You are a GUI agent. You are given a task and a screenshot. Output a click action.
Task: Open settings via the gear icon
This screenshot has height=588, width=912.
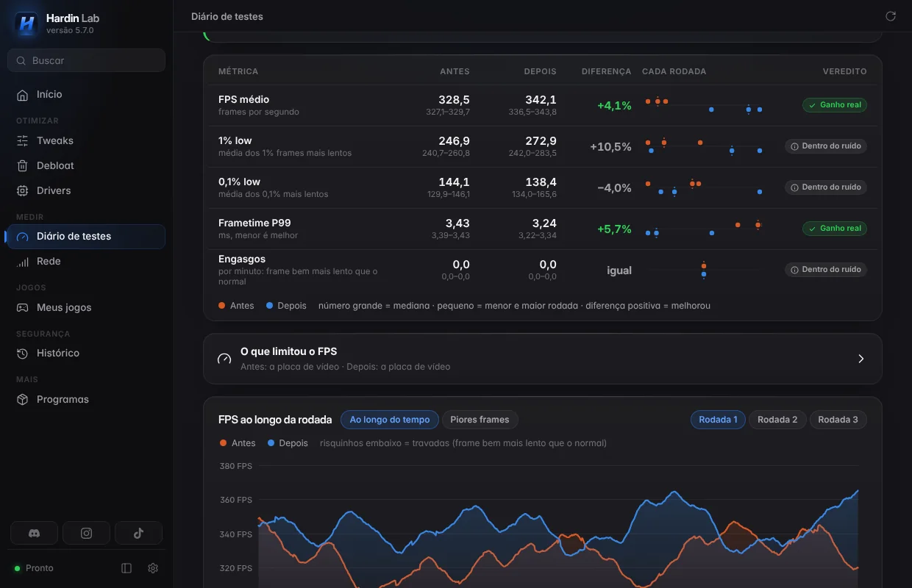(153, 568)
